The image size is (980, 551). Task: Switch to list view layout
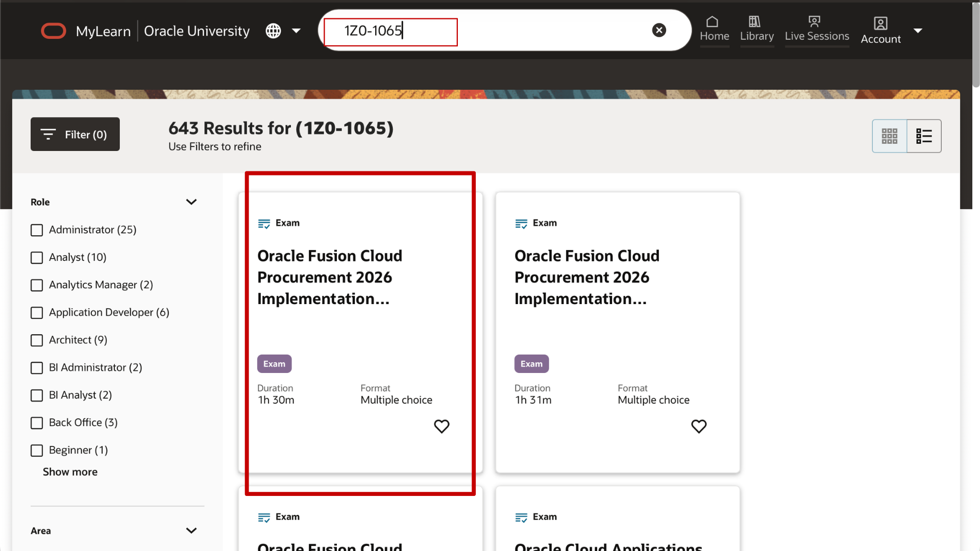click(x=924, y=136)
